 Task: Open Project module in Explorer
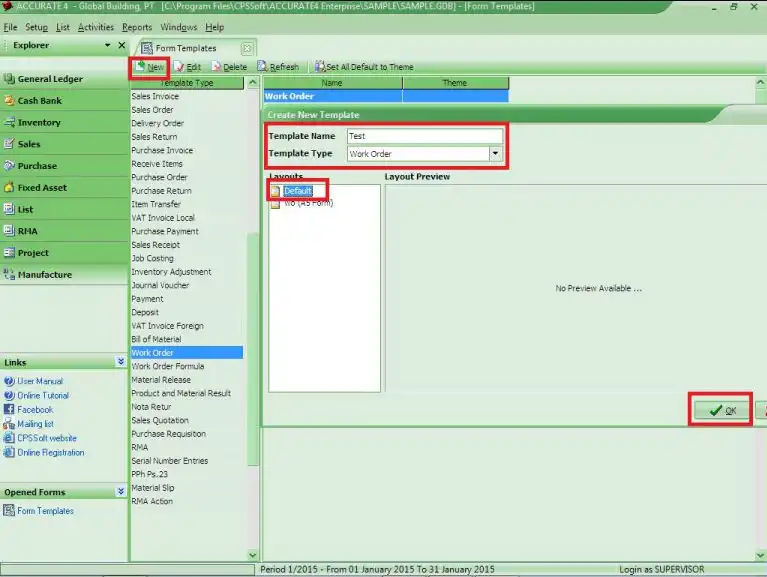pos(64,253)
